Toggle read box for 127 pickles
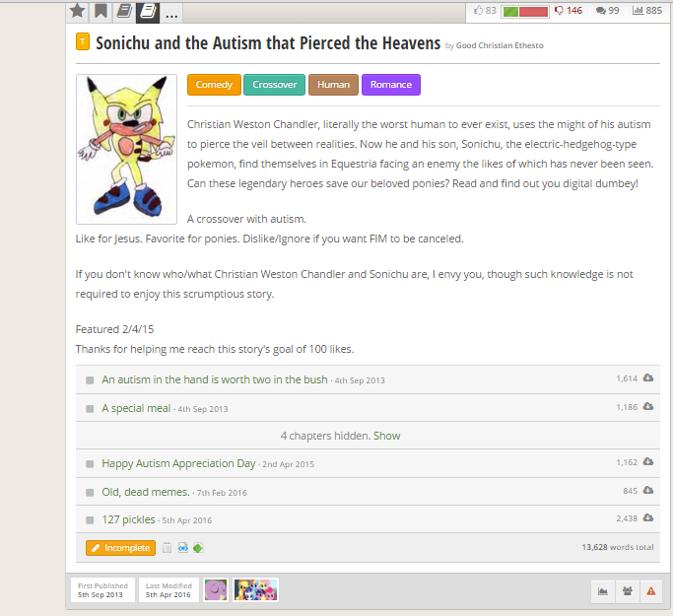 click(90, 520)
